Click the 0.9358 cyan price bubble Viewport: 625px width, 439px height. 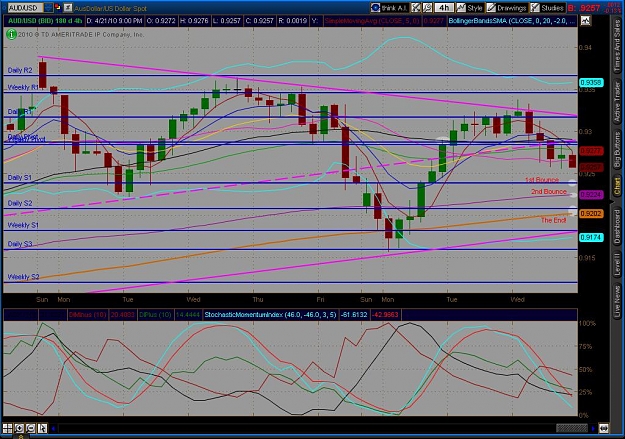(x=591, y=83)
